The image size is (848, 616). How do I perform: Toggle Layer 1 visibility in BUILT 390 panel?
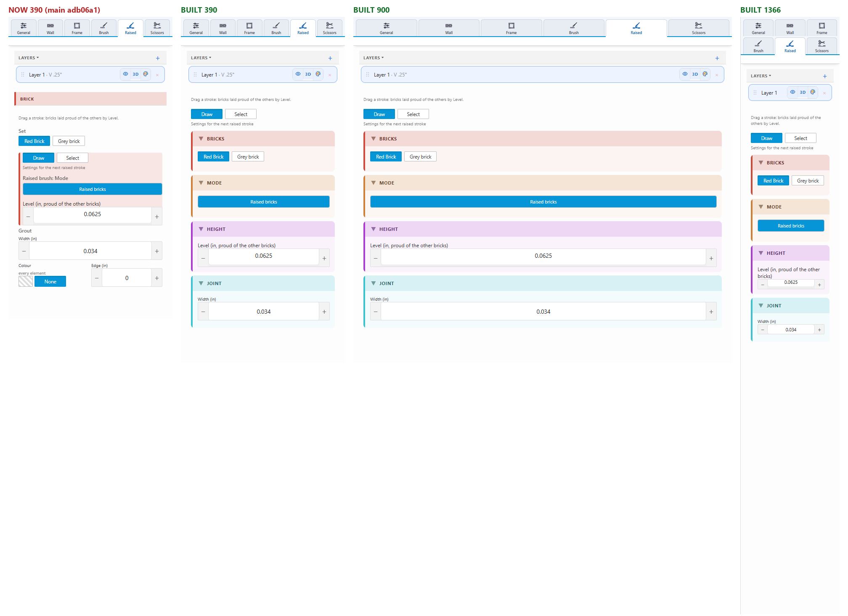click(298, 74)
